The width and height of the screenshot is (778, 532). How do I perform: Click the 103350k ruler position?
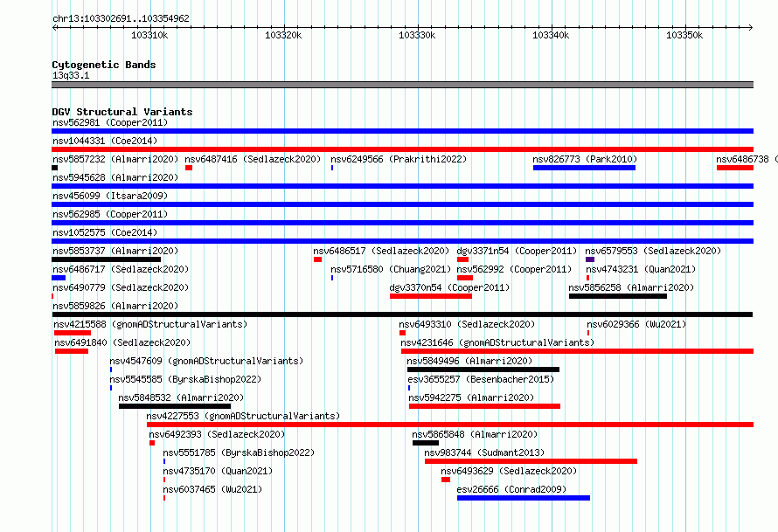point(684,35)
